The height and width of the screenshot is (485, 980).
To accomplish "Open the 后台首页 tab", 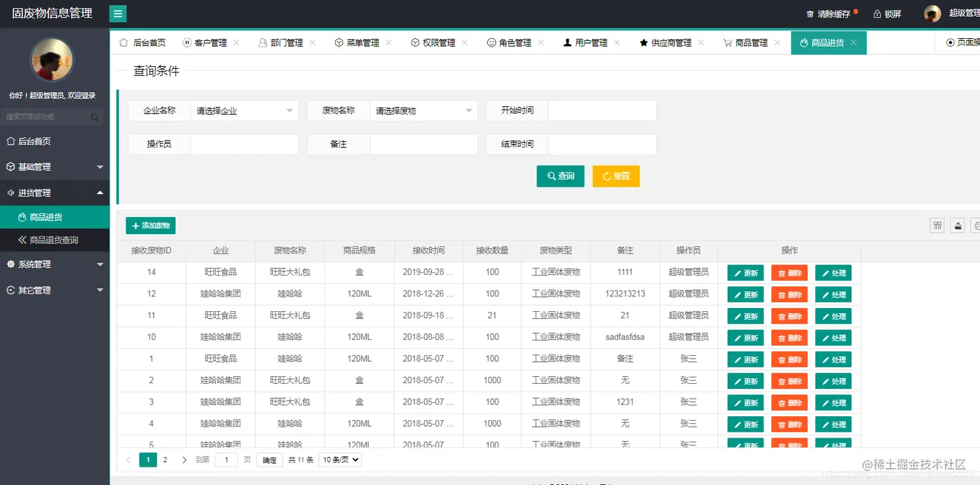I will 142,42.
